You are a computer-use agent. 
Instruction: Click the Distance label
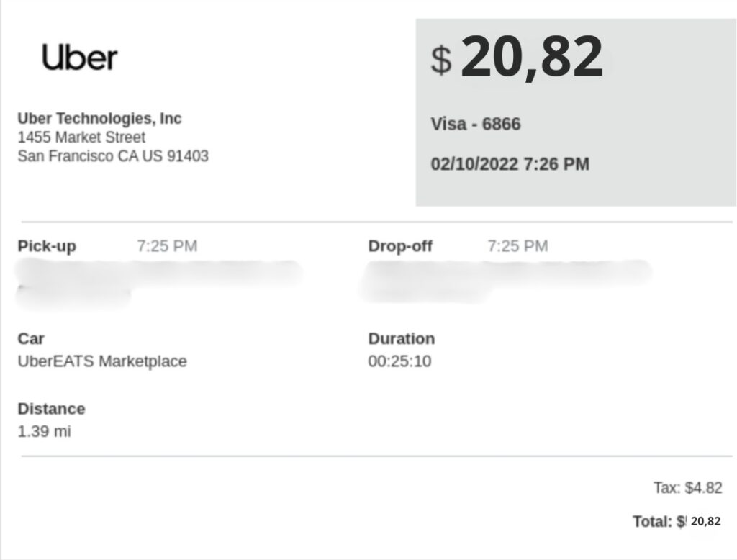click(x=51, y=409)
